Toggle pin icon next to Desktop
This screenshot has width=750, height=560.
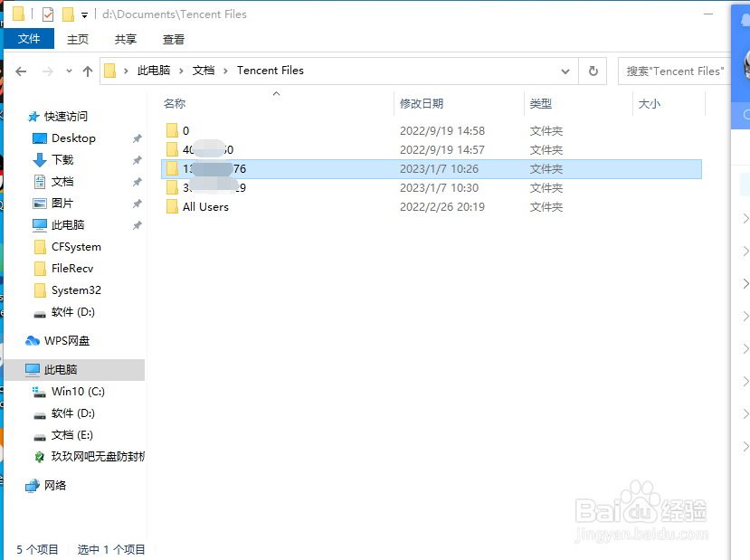coord(138,138)
